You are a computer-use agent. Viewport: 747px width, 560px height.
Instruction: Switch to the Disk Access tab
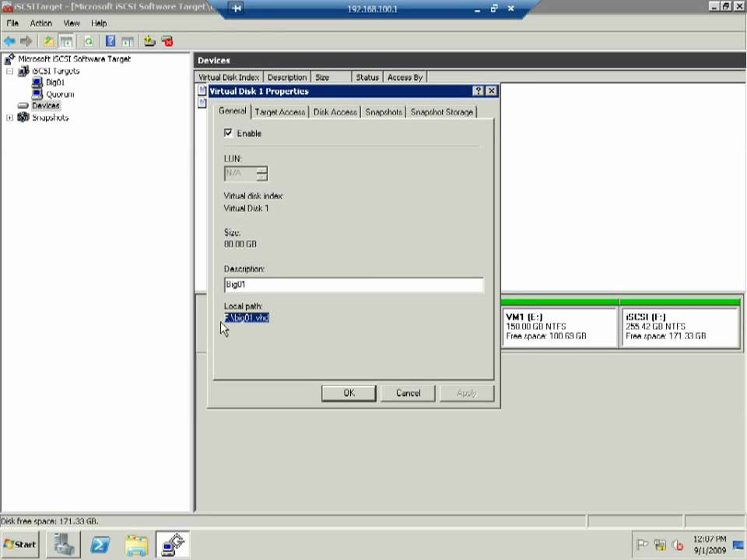point(335,112)
